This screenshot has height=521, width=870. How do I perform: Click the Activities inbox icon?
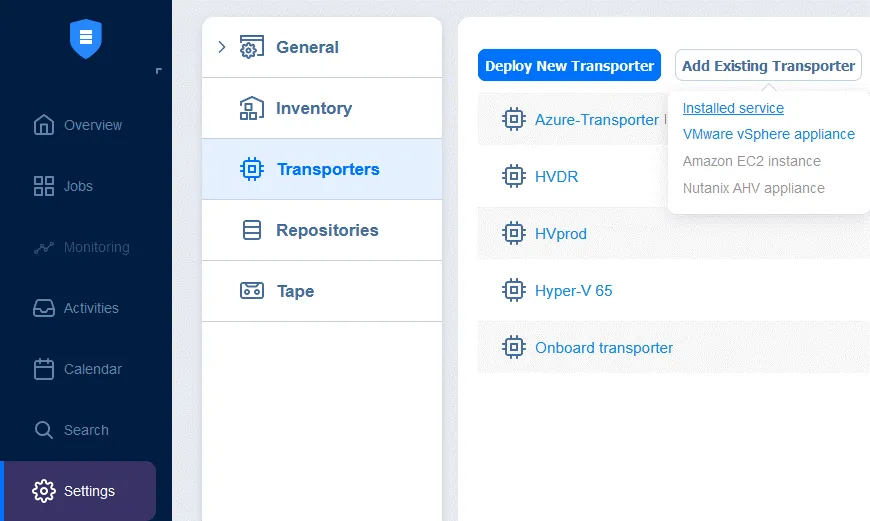click(44, 308)
